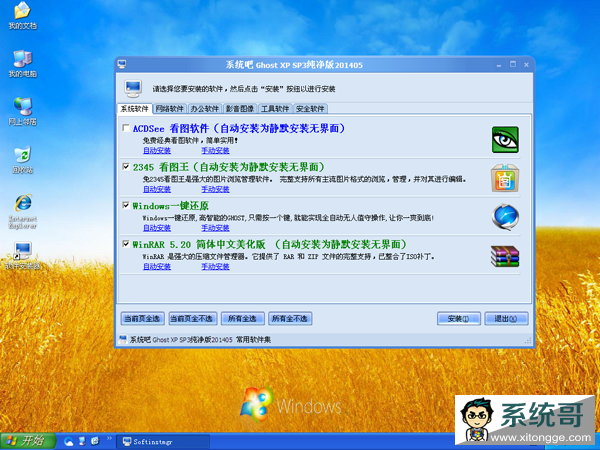Check the ACDSee 看图软件 checkbox
The width and height of the screenshot is (600, 450).
(126, 128)
